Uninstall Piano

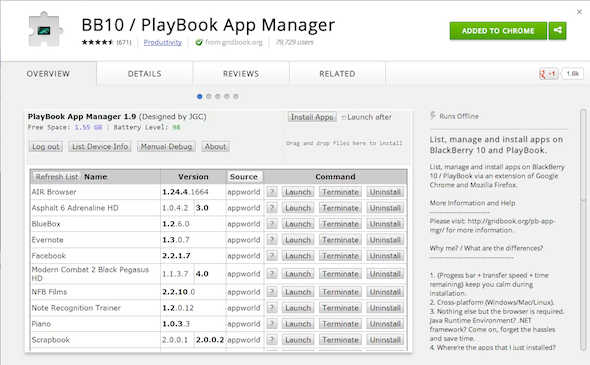click(x=385, y=324)
